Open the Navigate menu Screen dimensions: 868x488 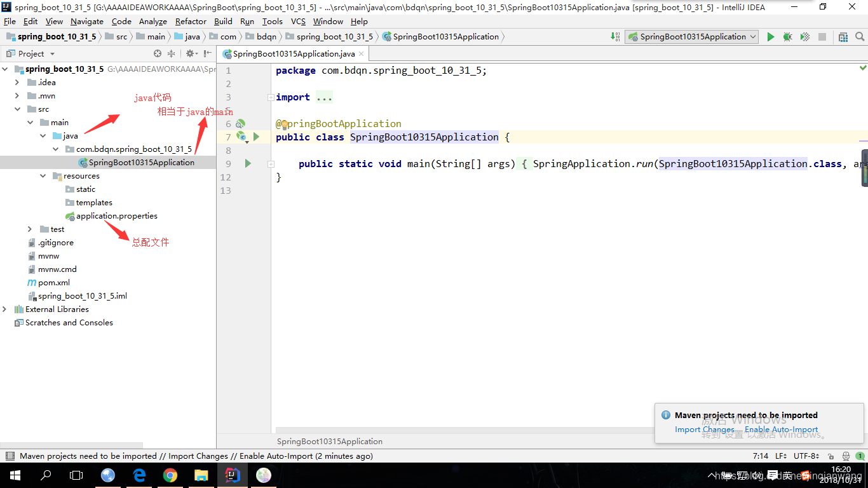click(x=86, y=21)
